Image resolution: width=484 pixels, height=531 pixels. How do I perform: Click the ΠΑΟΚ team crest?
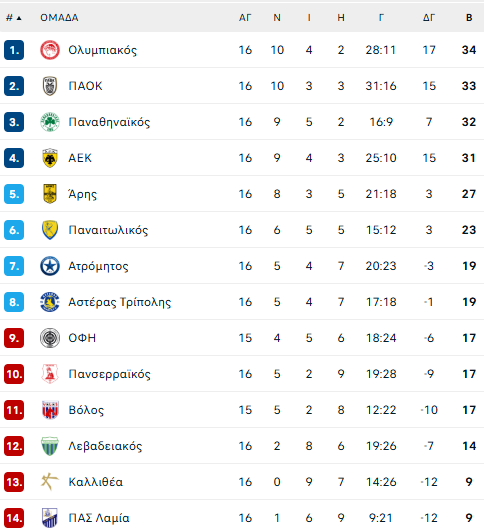[x=50, y=86]
